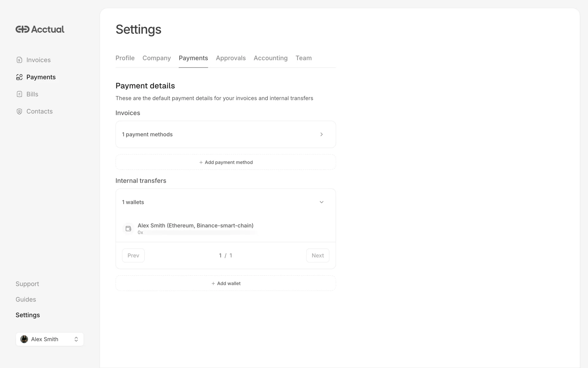Click the Acctual logo icon
Screen dimensions: 588x368
[x=23, y=29]
